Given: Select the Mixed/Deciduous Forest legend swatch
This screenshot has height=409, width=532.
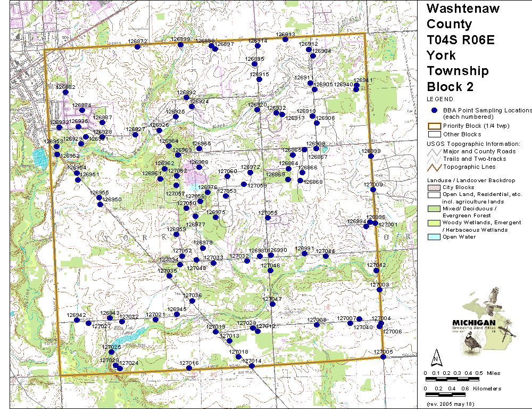Looking at the screenshot, I should 434,209.
